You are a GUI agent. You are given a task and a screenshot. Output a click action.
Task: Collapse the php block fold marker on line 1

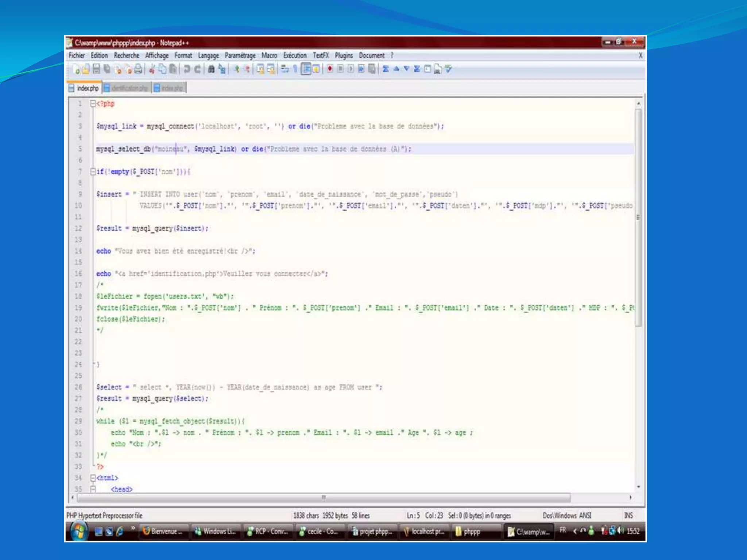coord(93,104)
